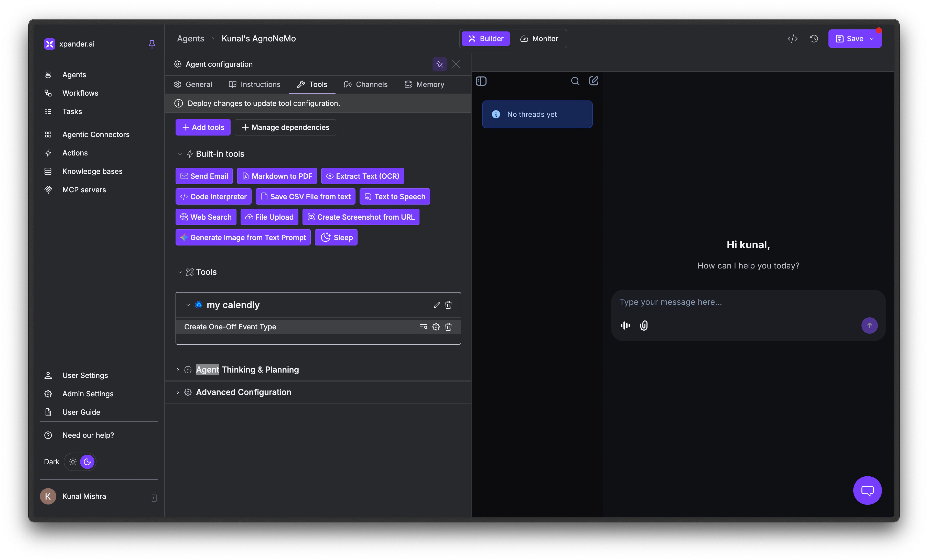Delete Create One-Off Event Type with trash icon
The image size is (928, 560).
click(448, 327)
